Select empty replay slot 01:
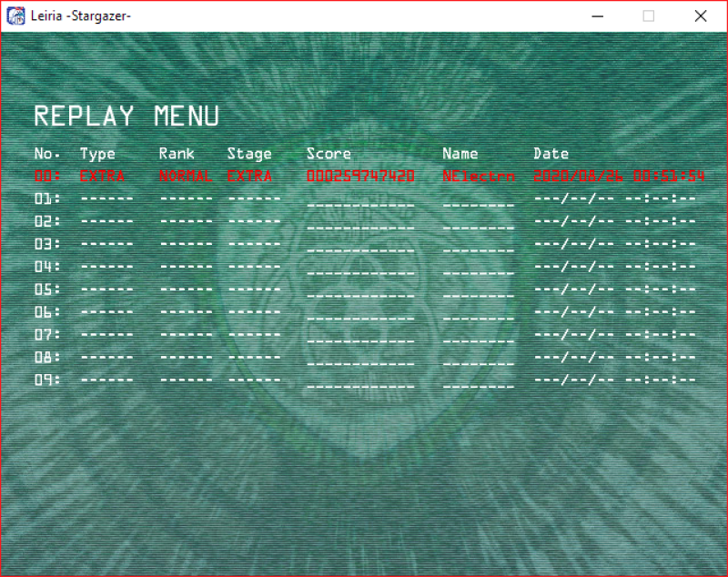 tap(365, 198)
